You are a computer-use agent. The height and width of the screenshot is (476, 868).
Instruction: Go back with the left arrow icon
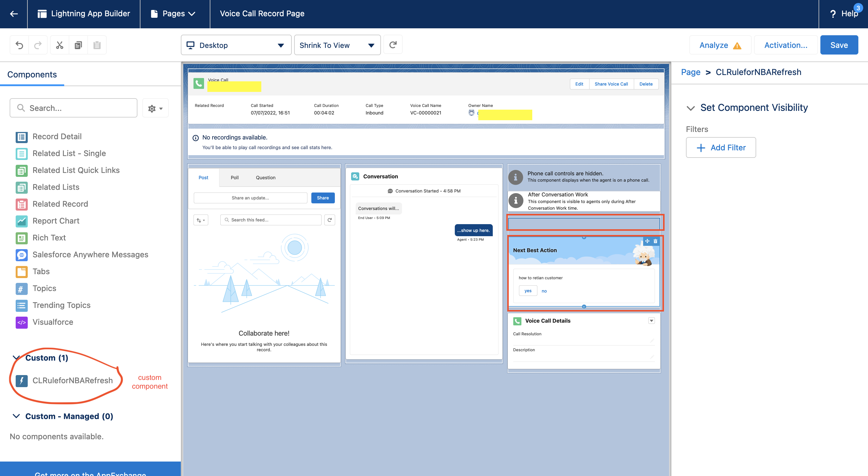(x=14, y=14)
